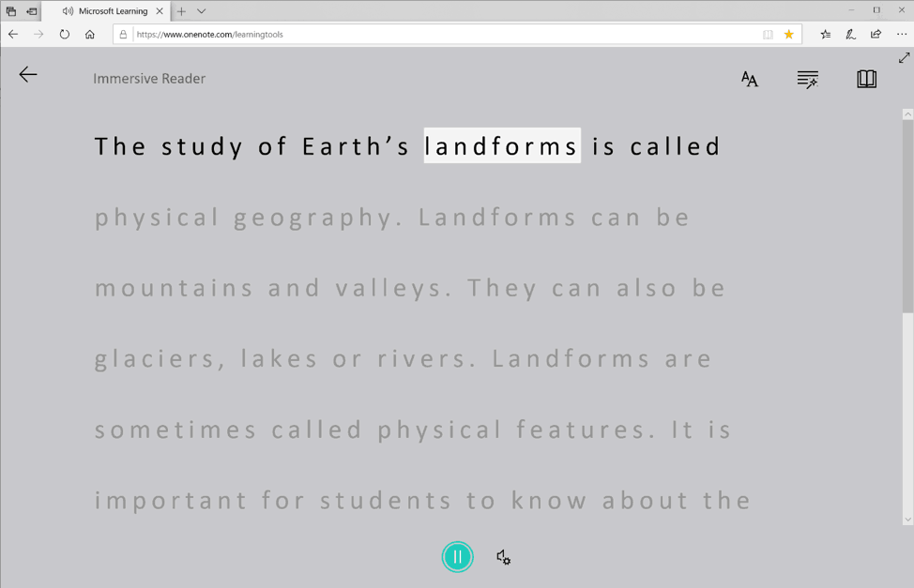Toggle full screen expand arrows

point(904,58)
